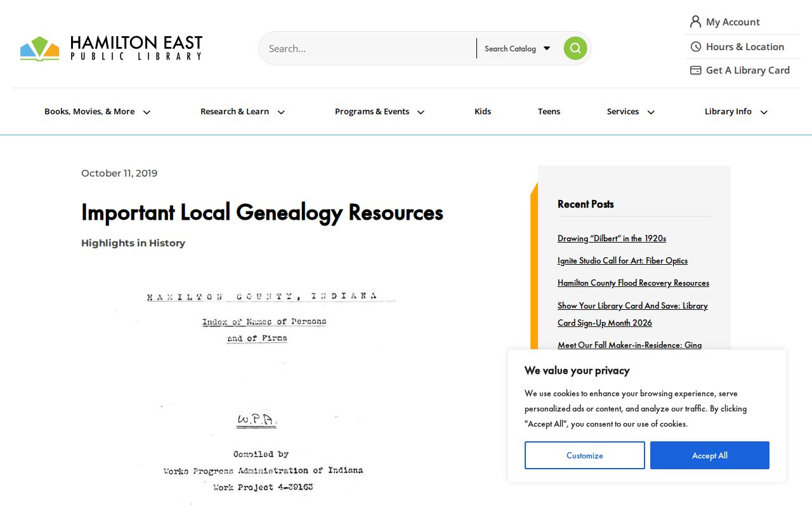Click the Highlights in History category
The image size is (812, 508).
pos(133,243)
